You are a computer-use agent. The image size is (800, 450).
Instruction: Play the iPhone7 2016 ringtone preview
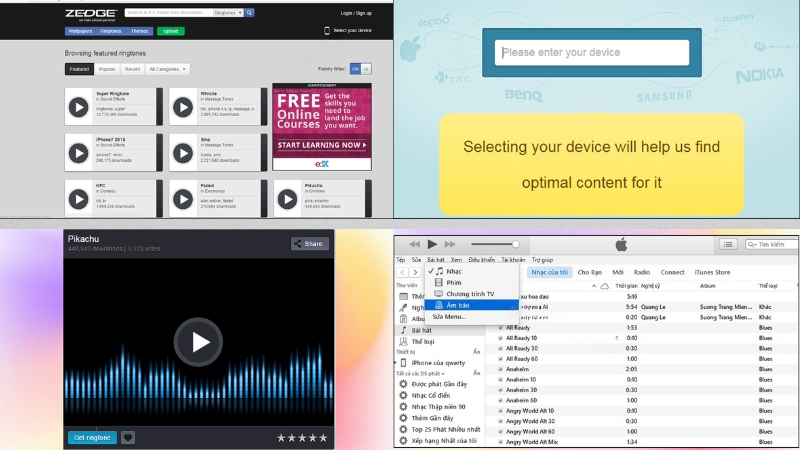pyautogui.click(x=79, y=153)
